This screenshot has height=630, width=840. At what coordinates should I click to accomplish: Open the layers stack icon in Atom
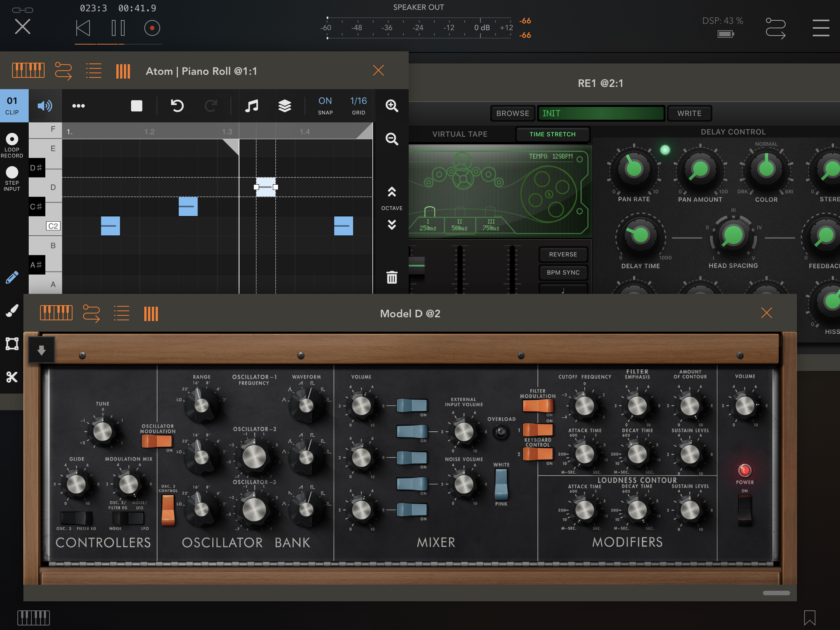pos(285,106)
